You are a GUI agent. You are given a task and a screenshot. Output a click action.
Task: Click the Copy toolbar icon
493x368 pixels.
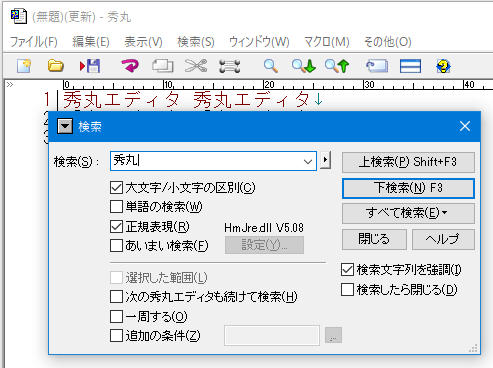click(163, 66)
